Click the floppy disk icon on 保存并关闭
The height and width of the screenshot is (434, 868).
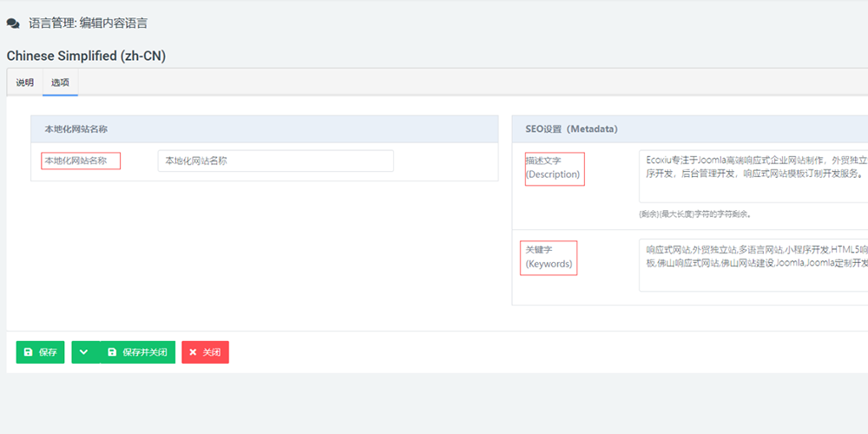(112, 352)
